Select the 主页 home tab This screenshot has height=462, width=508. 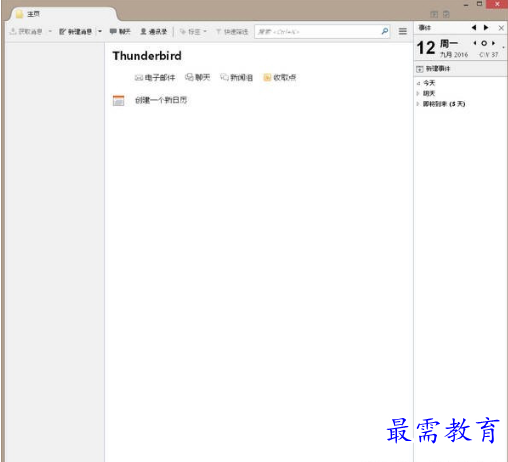coord(63,14)
